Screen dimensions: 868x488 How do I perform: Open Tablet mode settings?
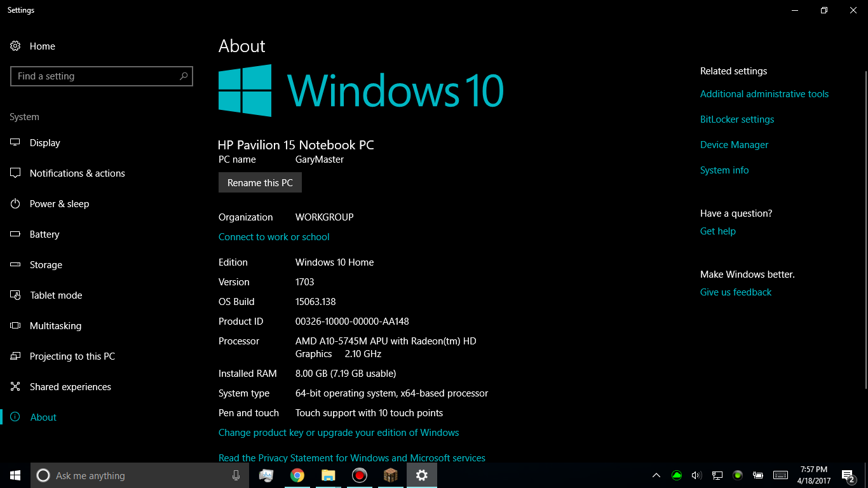click(56, 295)
